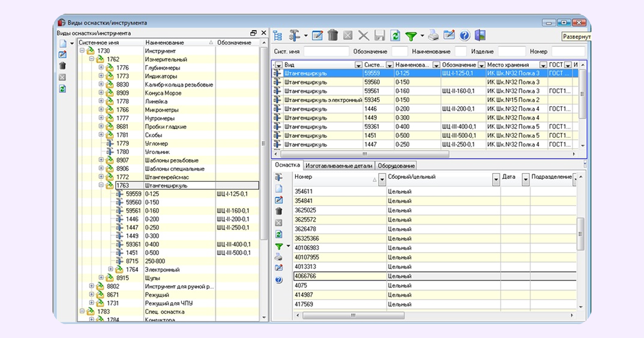Image resolution: width=644 pixels, height=338 pixels.
Task: Click the Вид column header in top grid
Action: 319,65
